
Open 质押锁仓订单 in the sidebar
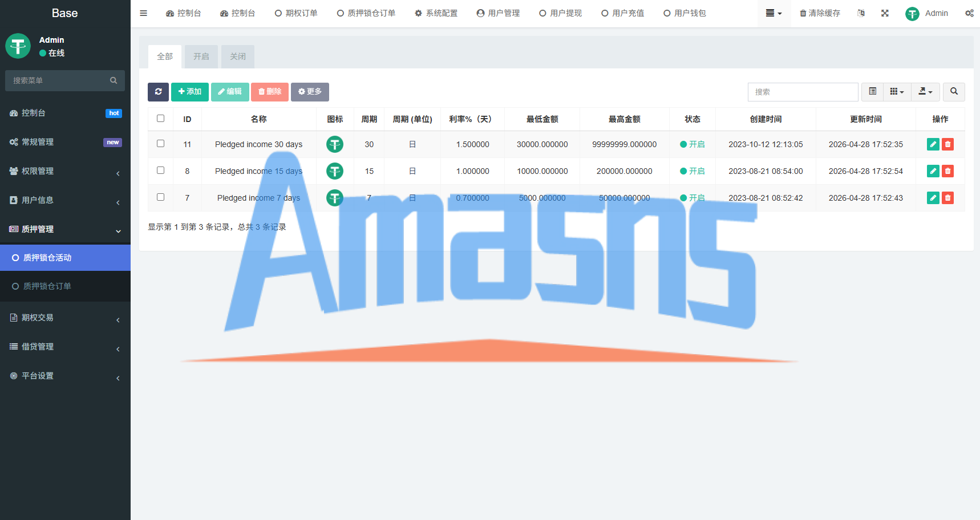[x=65, y=286]
